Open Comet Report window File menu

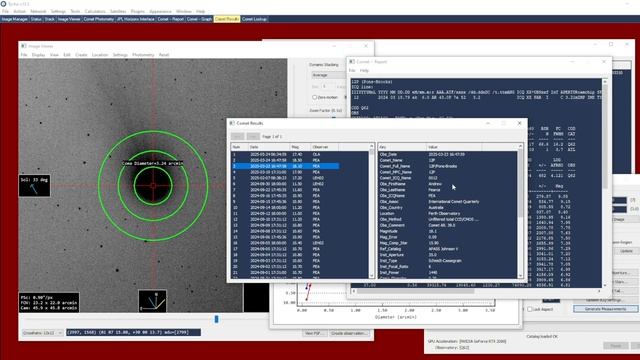(x=352, y=71)
